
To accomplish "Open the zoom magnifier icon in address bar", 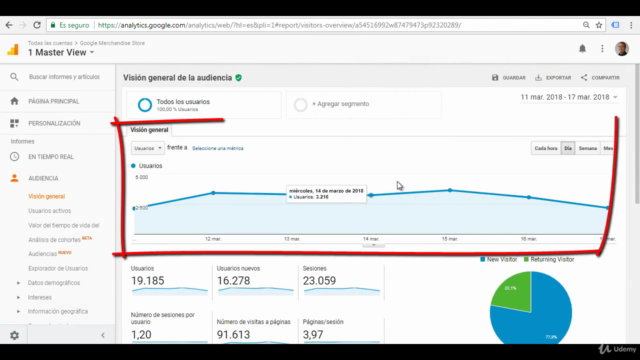I will (586, 25).
